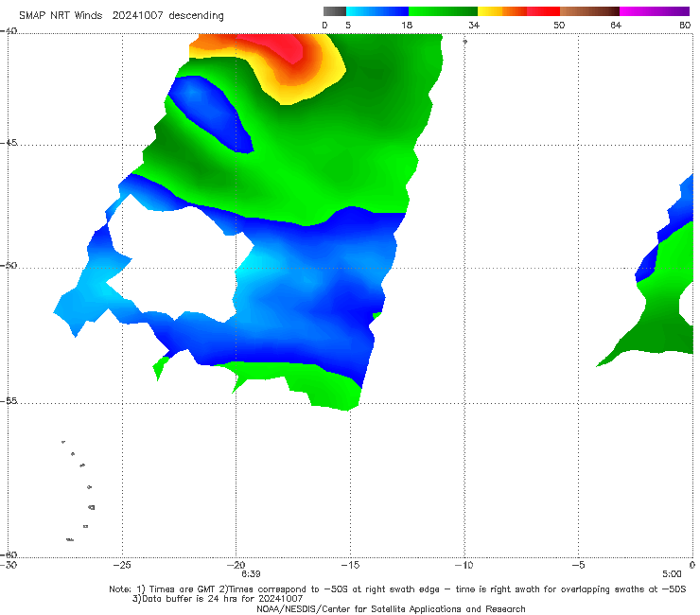Click the swath time '5:00'

click(x=672, y=574)
